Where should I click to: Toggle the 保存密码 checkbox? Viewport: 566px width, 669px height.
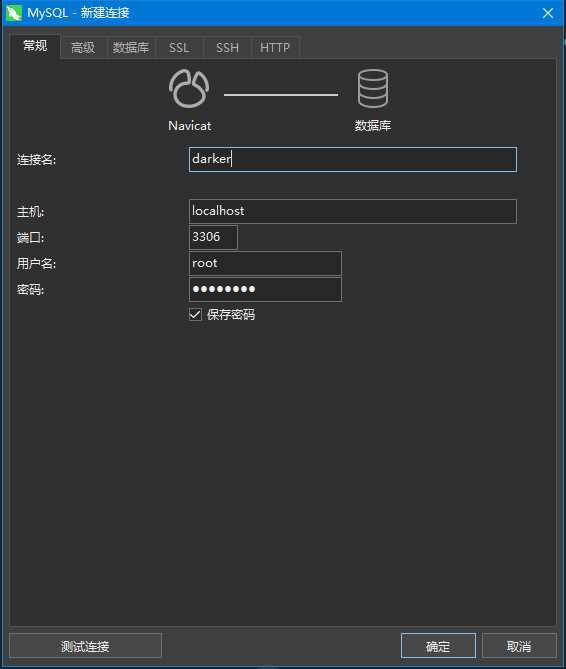(x=195, y=314)
